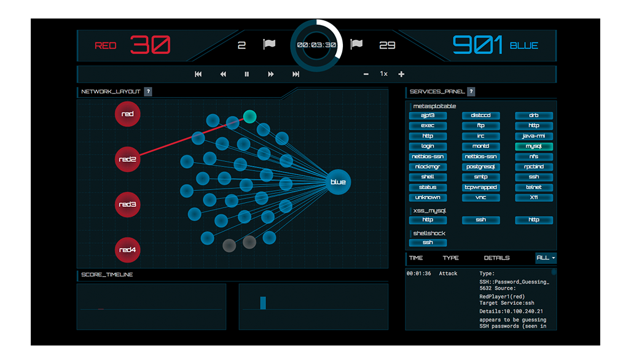Open Services Panel help question mark
Screen dimensions: 631x364
[471, 91]
